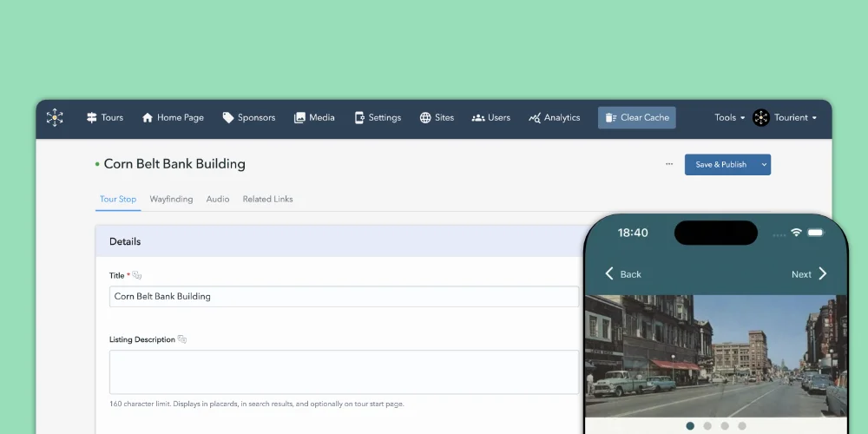This screenshot has width=868, height=434.
Task: Switch to the Related Links tab
Action: [x=268, y=200]
